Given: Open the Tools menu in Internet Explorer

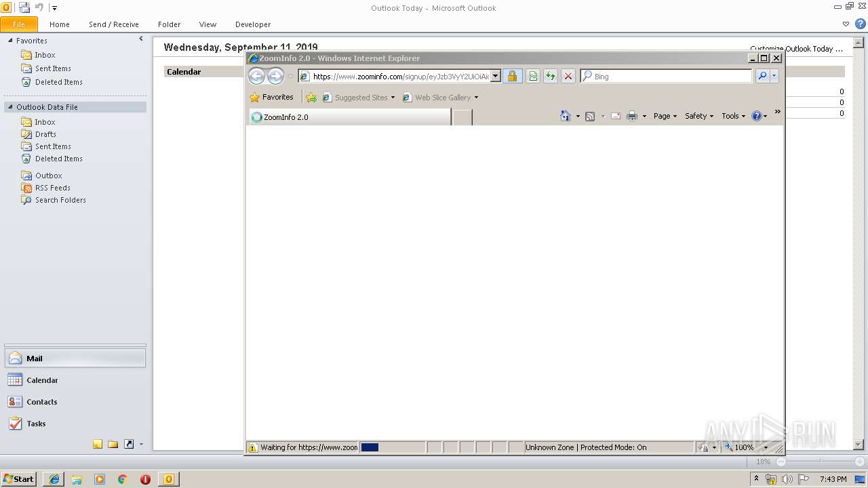Looking at the screenshot, I should [x=734, y=116].
